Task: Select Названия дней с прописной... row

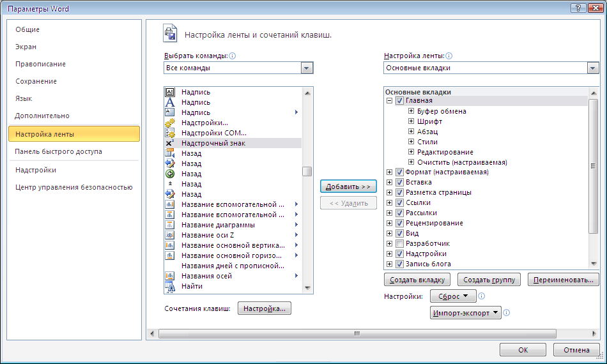Action: coord(233,266)
